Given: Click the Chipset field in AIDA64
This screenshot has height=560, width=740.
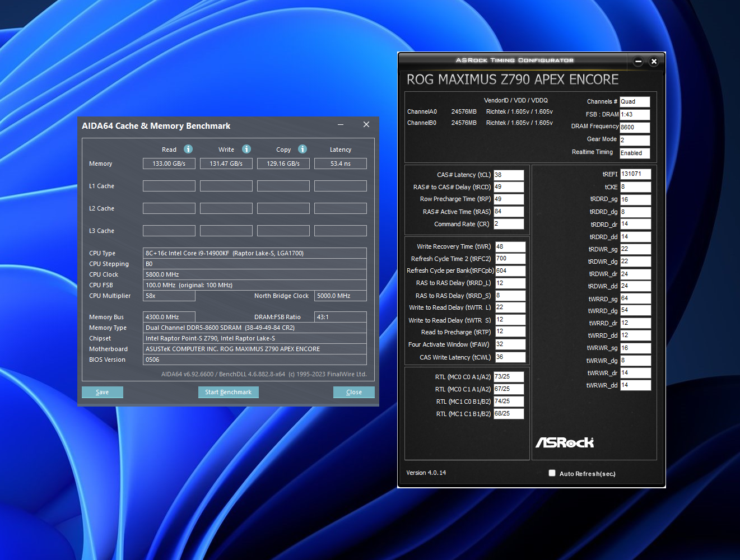Looking at the screenshot, I should coord(255,338).
